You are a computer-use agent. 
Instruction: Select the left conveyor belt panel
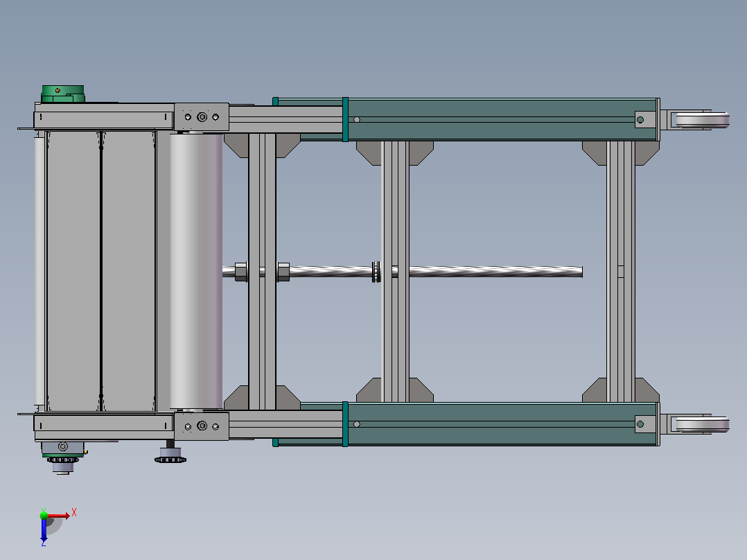[x=74, y=271]
